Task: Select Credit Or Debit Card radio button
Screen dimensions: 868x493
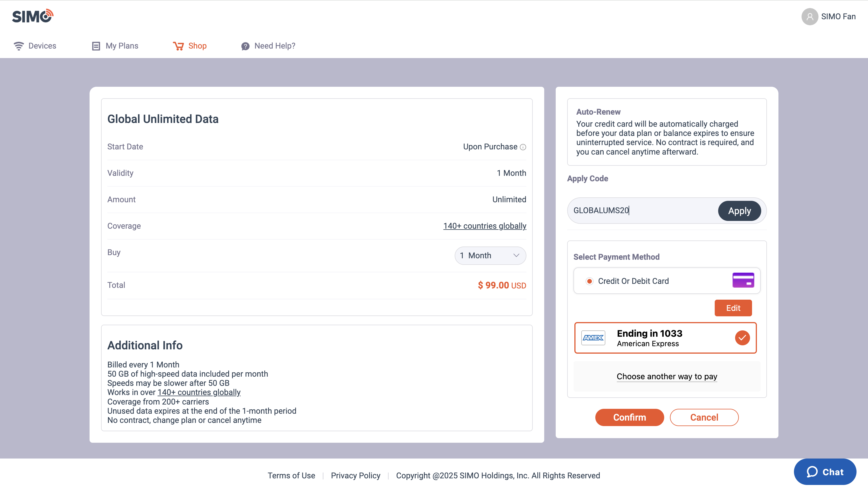Action: click(x=589, y=281)
